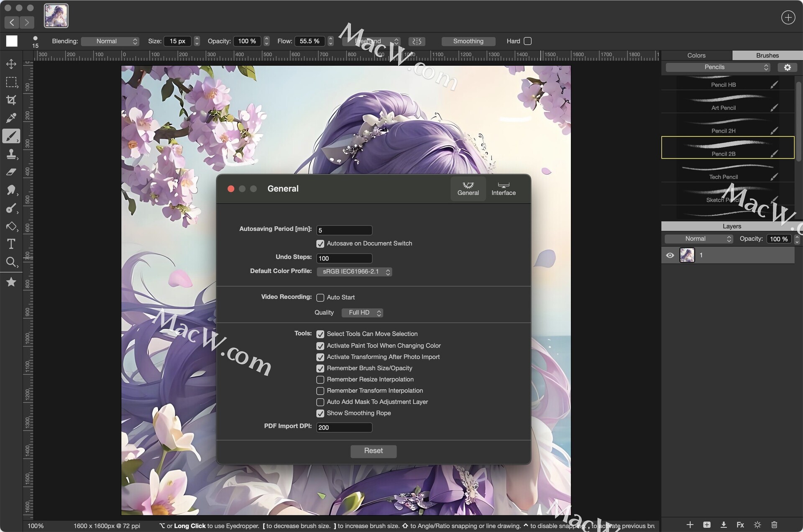Viewport: 803px width, 532px height.
Task: Select the Move tool in the toolbar
Action: click(x=11, y=64)
